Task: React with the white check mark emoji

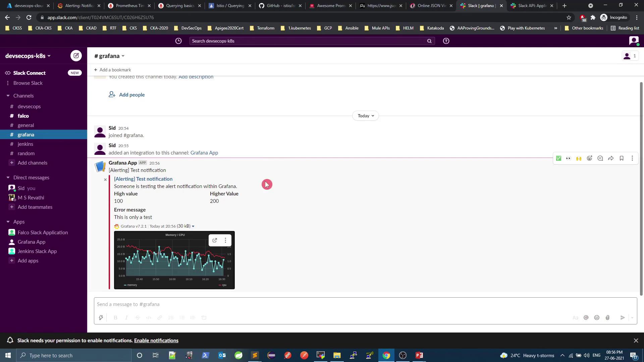Action: pos(558,158)
